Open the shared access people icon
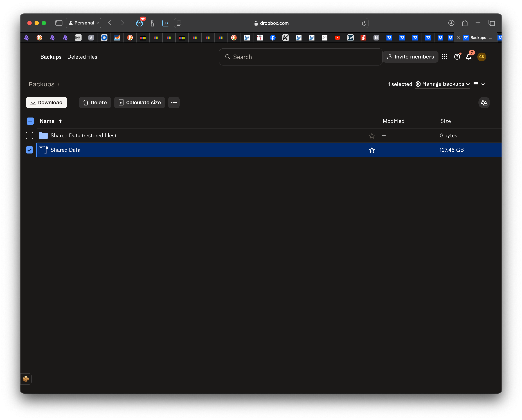 484,103
